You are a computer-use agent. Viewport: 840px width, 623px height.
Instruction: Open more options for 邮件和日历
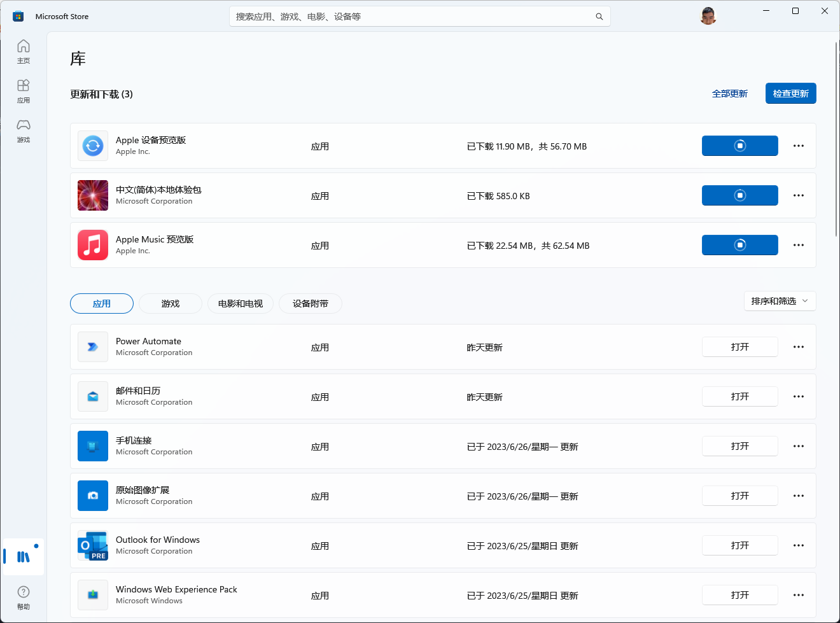tap(798, 396)
